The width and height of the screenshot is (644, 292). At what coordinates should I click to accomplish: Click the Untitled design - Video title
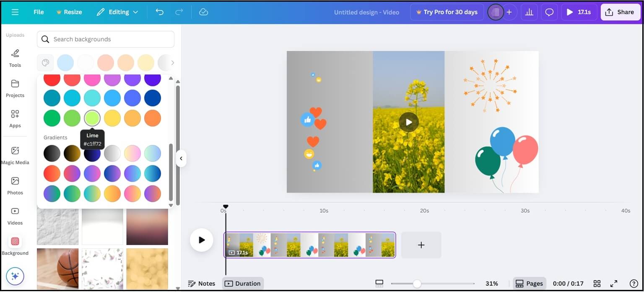tap(366, 12)
